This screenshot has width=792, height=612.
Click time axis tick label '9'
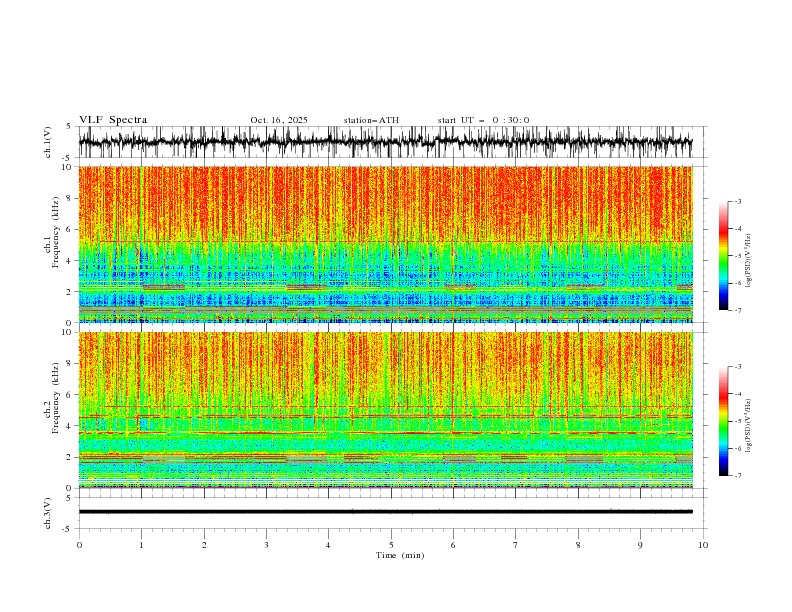coord(640,545)
